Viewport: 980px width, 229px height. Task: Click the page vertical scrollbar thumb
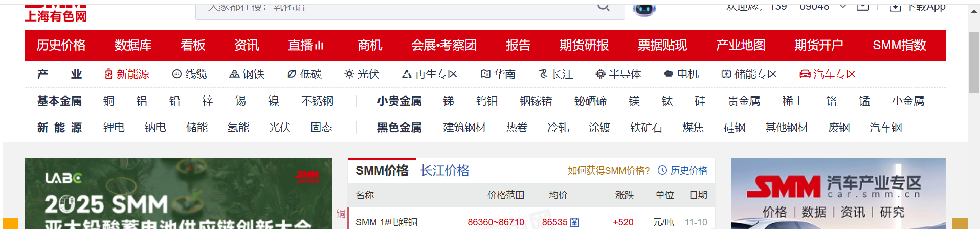pos(974,61)
